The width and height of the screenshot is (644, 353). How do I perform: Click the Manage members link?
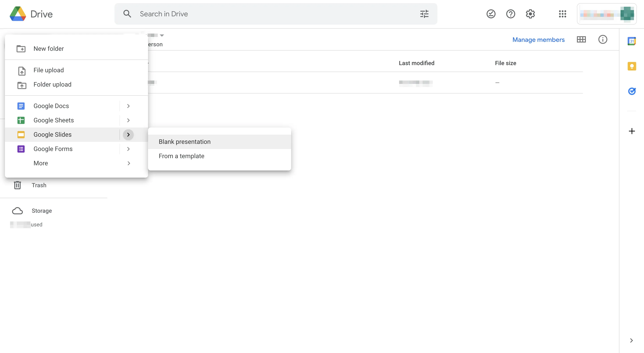click(538, 40)
